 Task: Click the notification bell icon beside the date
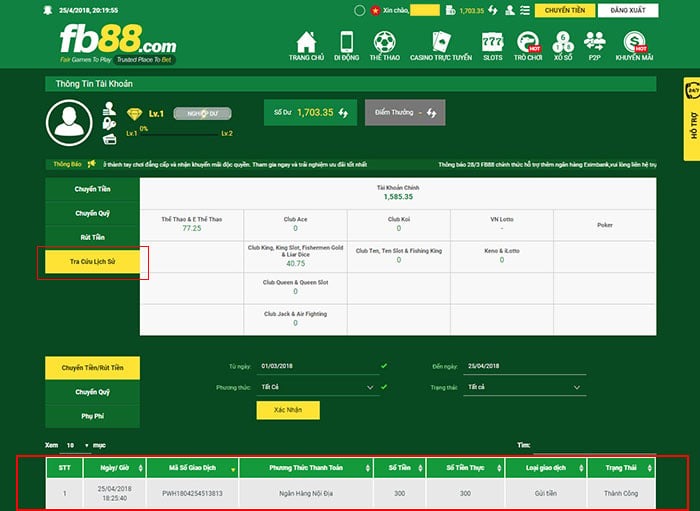48,10
